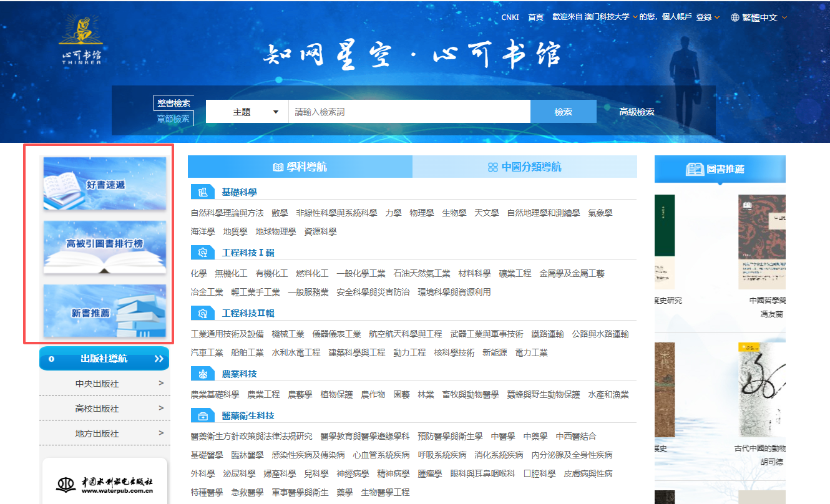The width and height of the screenshot is (830, 504).
Task: Click the 農業科技 category icon
Action: tap(202, 374)
